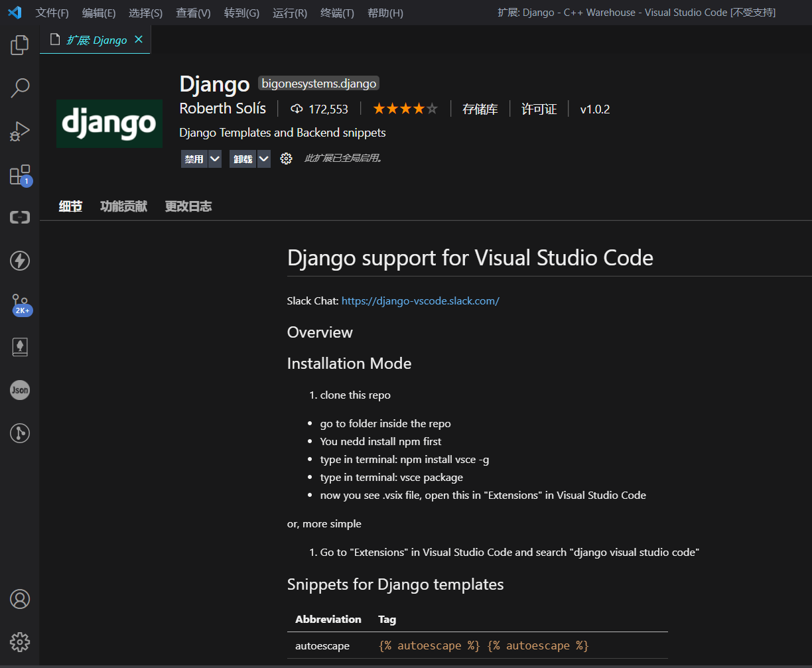812x668 pixels.
Task: Open the 存储库 repository link
Action: 480,109
